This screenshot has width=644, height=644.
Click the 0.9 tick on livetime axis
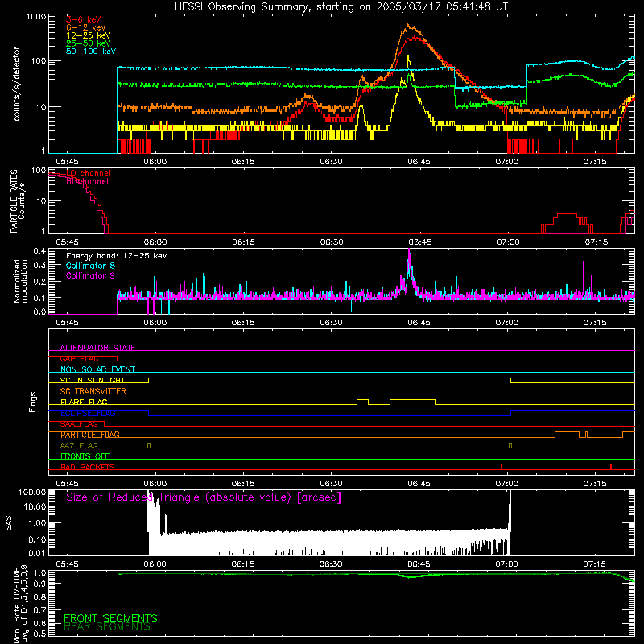(39, 583)
